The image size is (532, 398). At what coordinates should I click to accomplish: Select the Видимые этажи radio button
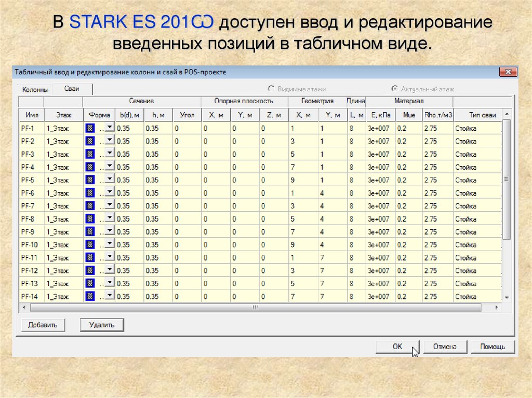click(x=271, y=89)
